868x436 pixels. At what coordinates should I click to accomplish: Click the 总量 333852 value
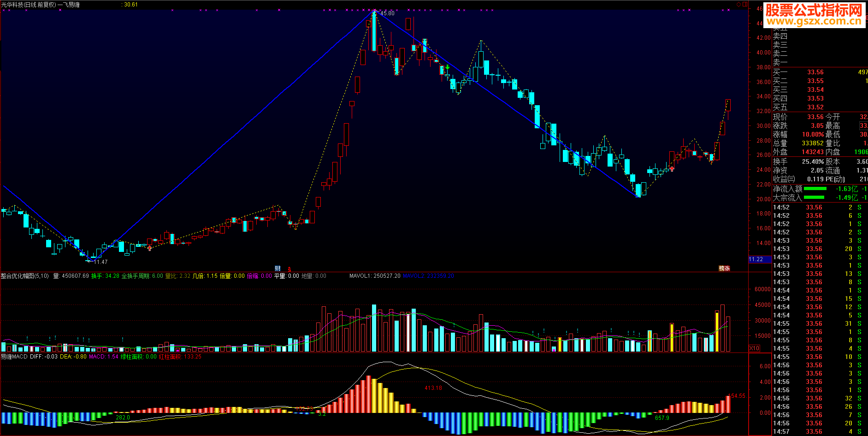[x=813, y=143]
